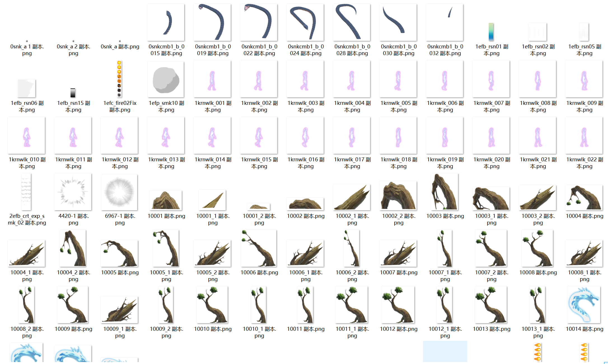Select the 10009 副本.png leafy tree thumbnail

click(x=73, y=305)
